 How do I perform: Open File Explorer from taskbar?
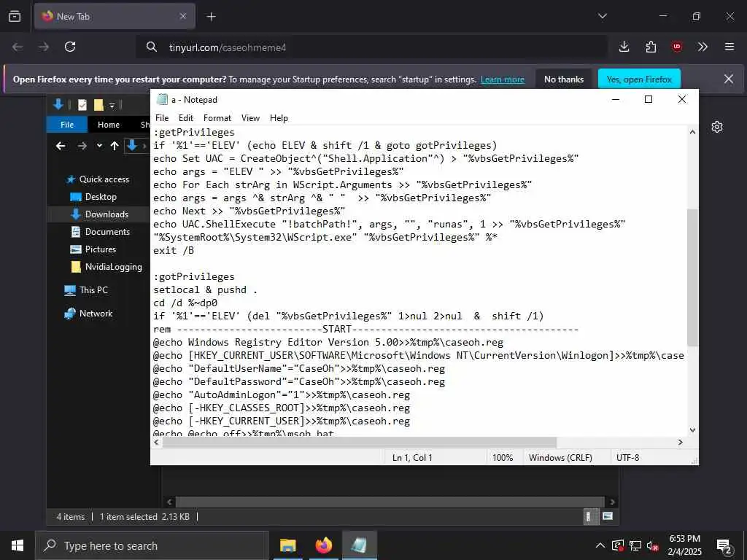point(287,545)
